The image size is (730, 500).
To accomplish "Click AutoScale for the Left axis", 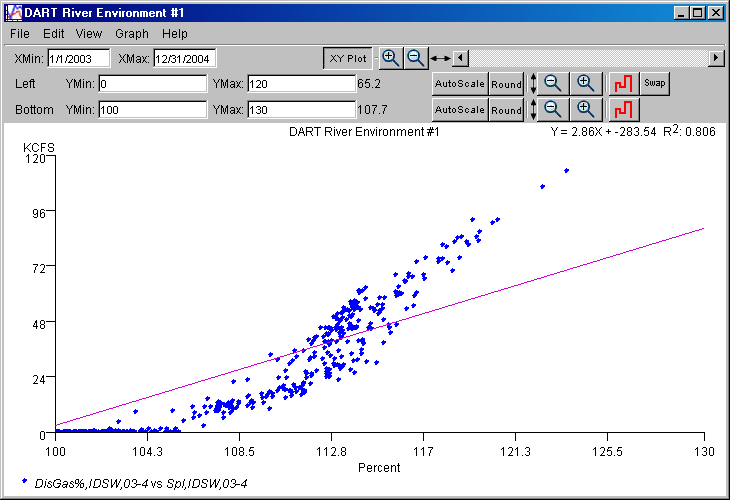I will pos(459,83).
